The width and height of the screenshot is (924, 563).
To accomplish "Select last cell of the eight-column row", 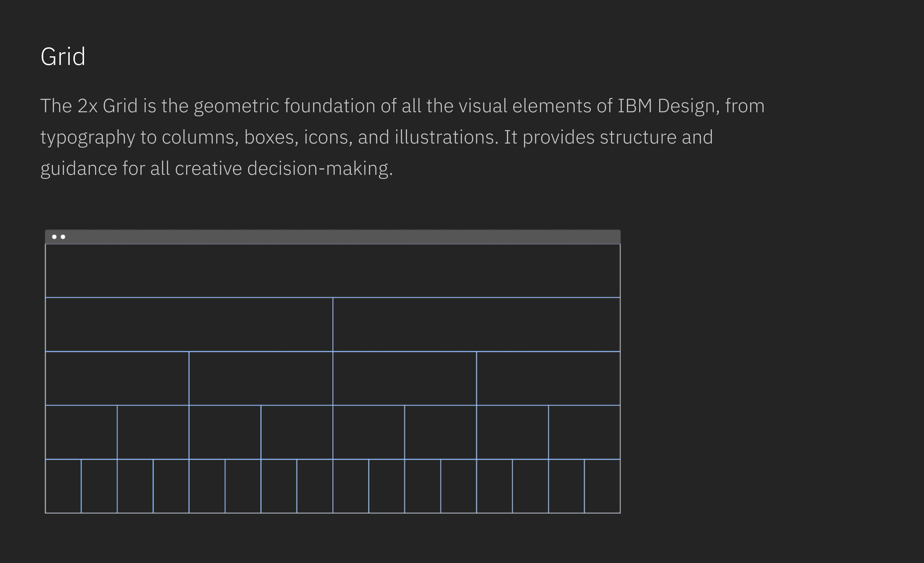I will pos(584,432).
